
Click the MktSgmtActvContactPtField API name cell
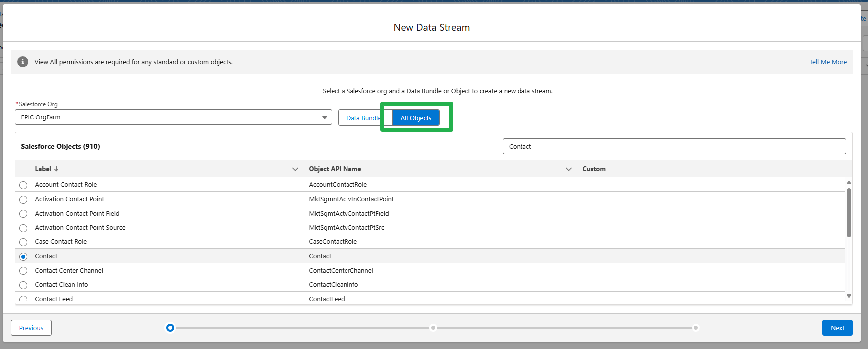pos(349,213)
